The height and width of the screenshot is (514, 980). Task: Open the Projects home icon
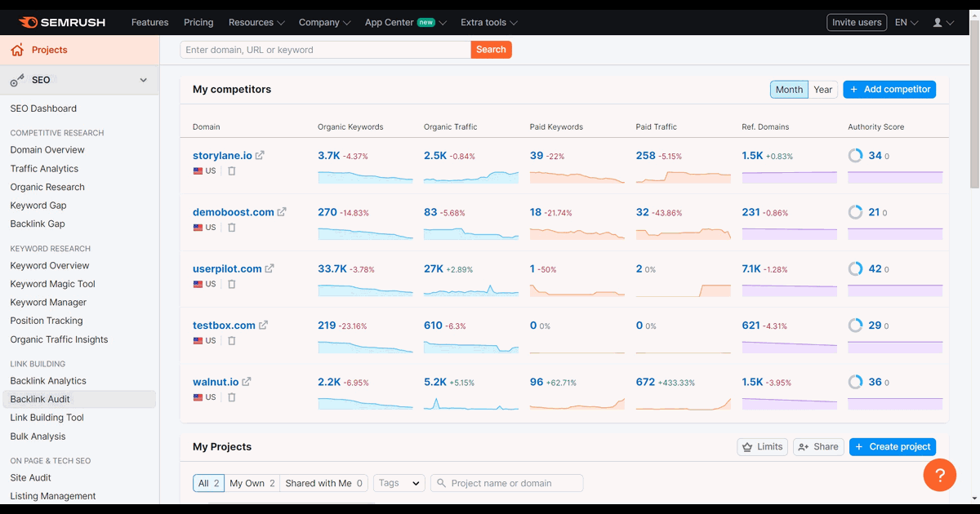click(x=17, y=50)
